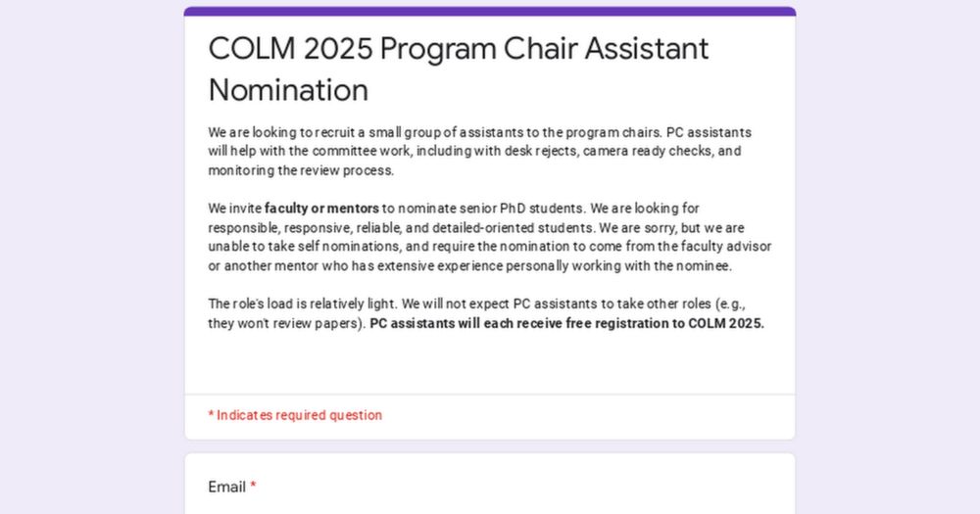Click the sentence The role's load is relatively light
Screen dimensions: 980x514
pyautogui.click(x=303, y=304)
